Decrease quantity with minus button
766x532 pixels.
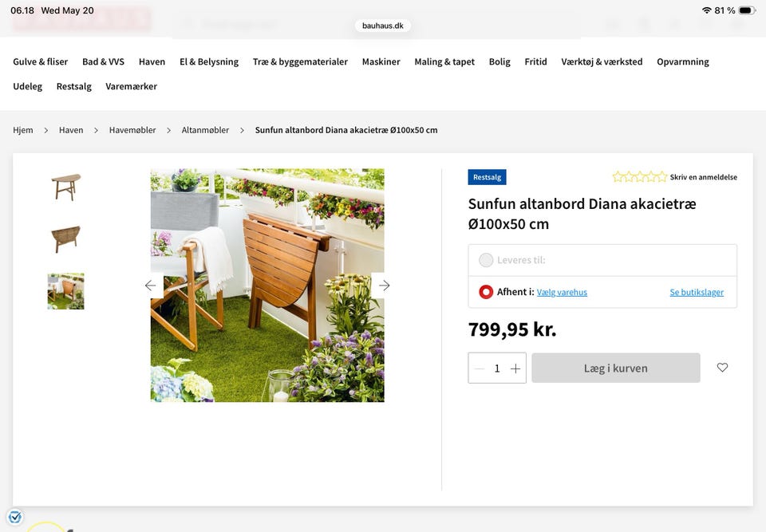point(480,368)
